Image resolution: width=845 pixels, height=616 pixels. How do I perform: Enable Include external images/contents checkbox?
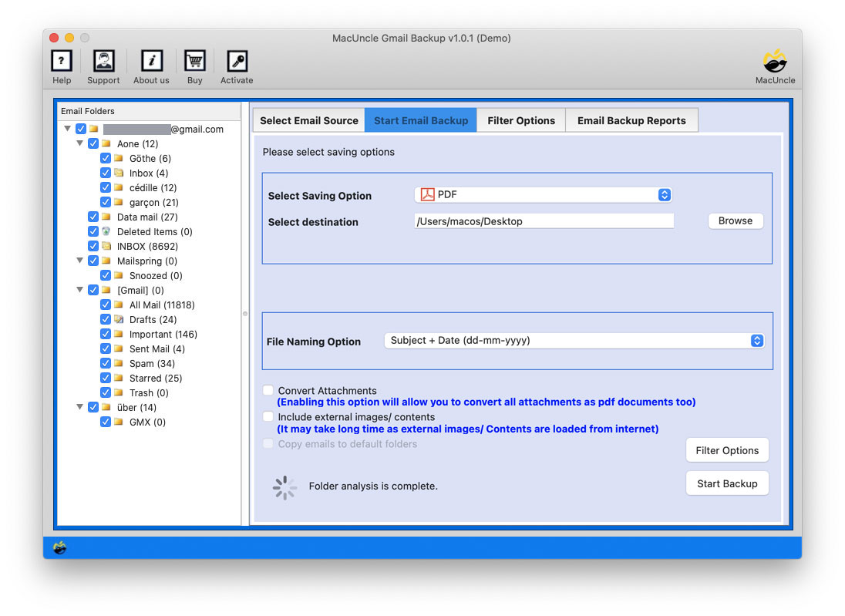click(268, 417)
